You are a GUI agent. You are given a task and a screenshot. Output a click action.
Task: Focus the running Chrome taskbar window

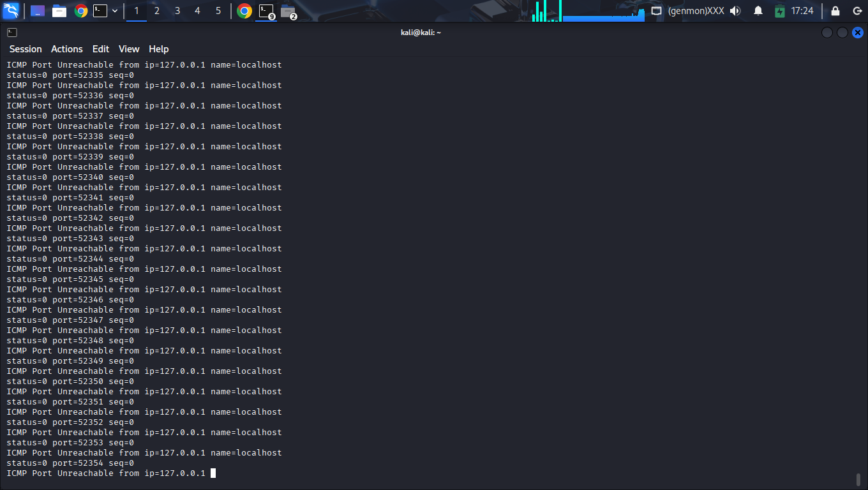244,11
